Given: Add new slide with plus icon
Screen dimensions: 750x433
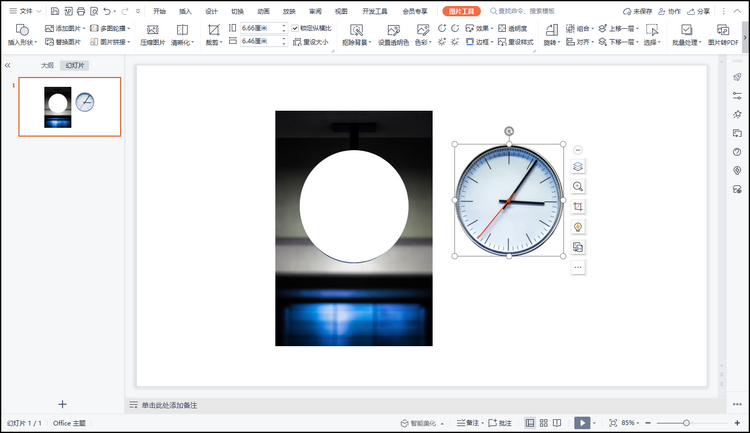Looking at the screenshot, I should (x=63, y=404).
